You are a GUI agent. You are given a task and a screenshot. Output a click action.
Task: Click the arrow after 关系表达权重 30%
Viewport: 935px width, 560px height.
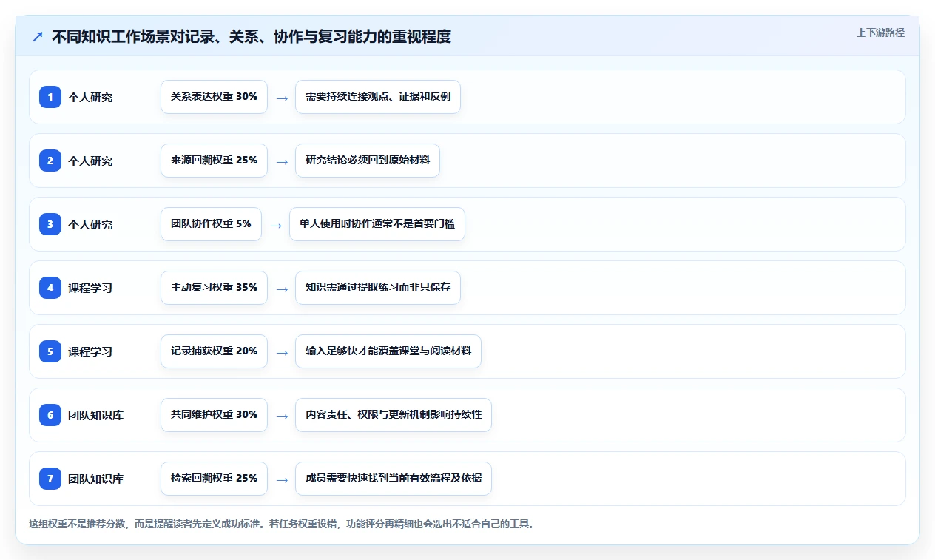click(x=282, y=98)
